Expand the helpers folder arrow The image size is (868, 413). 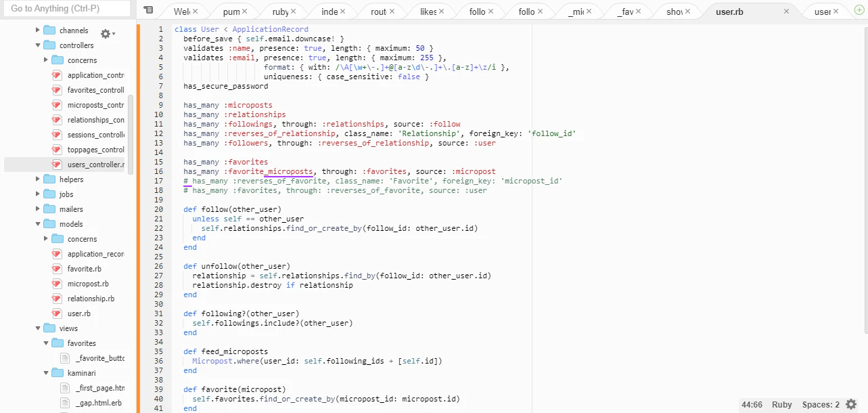pyautogui.click(x=37, y=179)
